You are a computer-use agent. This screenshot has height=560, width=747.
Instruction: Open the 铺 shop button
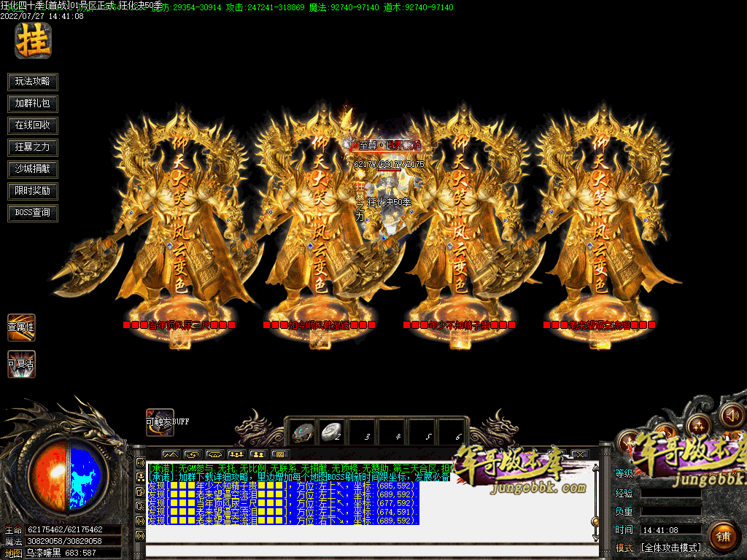pos(723,537)
